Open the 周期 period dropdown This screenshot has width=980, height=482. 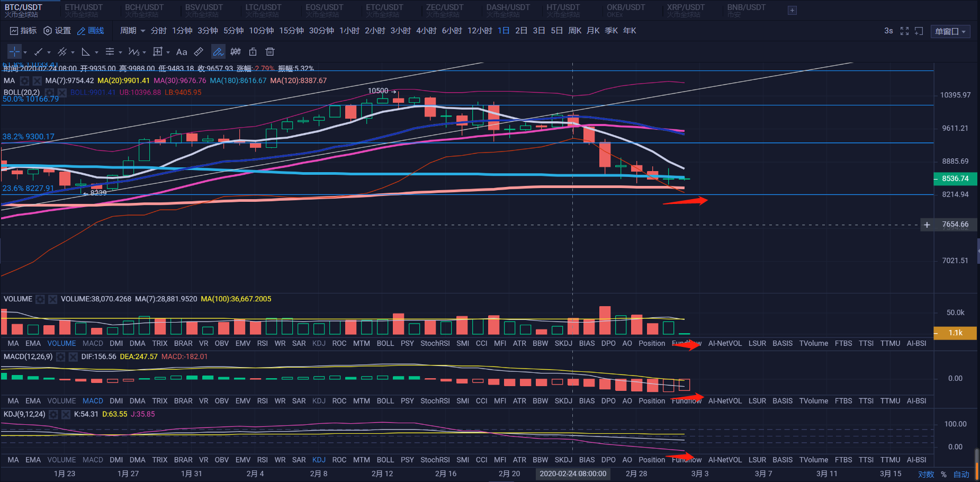[x=132, y=31]
